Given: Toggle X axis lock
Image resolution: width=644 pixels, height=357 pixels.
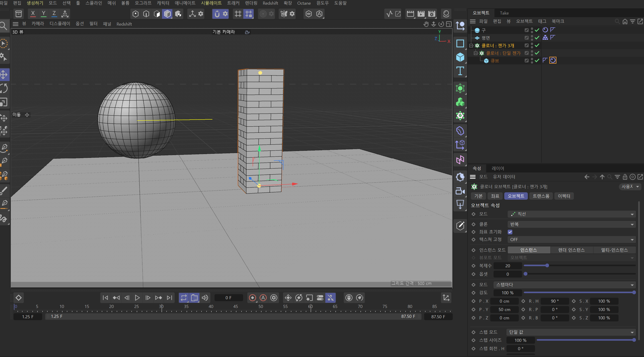Looking at the screenshot, I should [x=33, y=14].
